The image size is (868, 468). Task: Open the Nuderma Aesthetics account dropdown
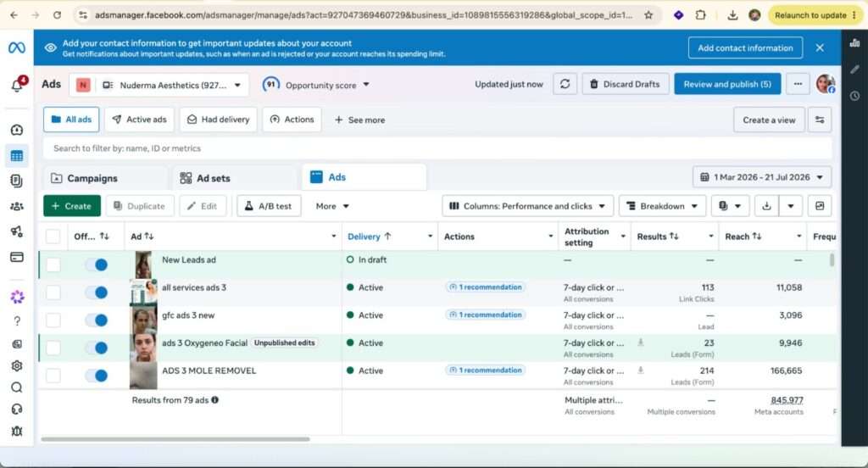pyautogui.click(x=159, y=85)
